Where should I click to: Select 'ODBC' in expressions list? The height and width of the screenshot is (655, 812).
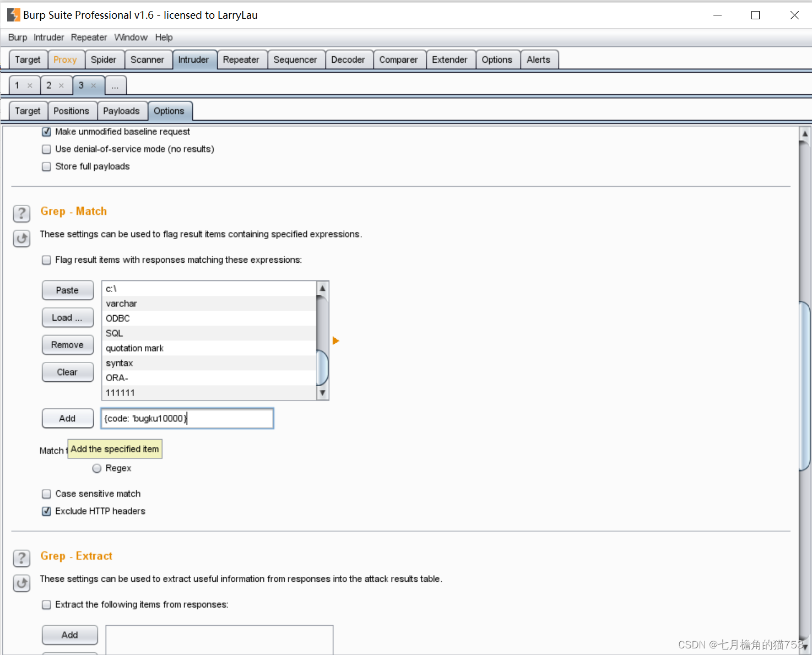pos(209,318)
